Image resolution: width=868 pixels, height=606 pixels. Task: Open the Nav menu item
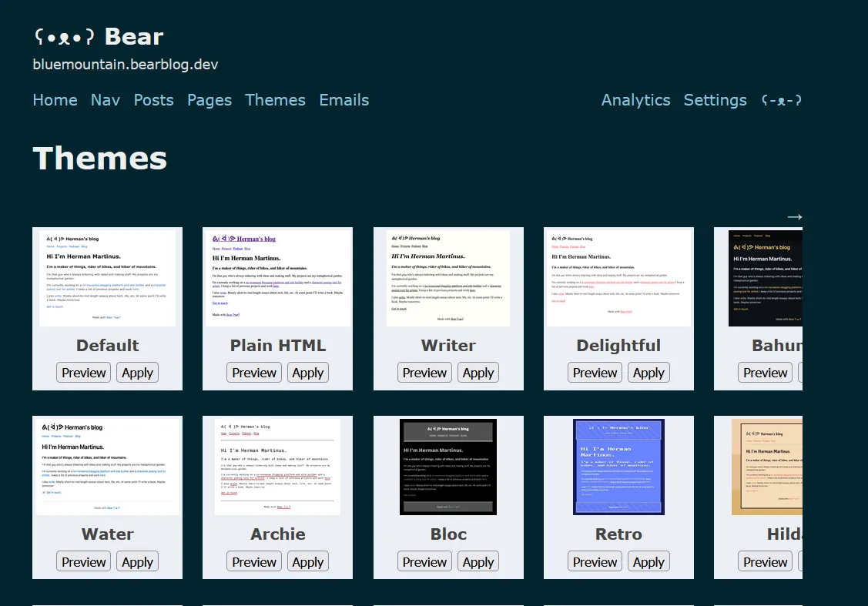pos(106,100)
